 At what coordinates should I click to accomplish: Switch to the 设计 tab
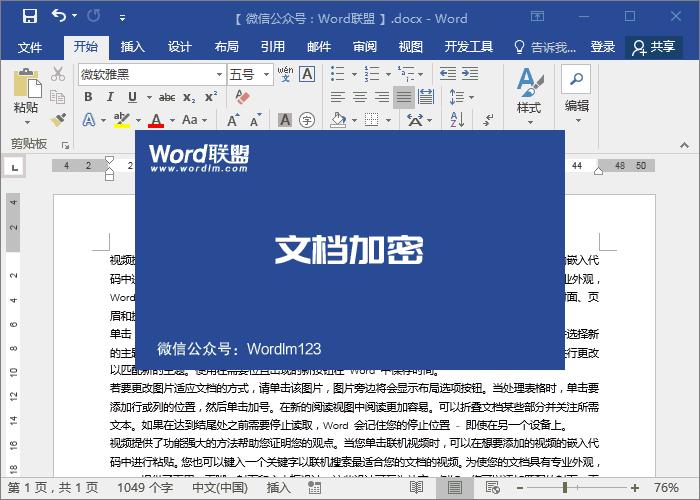point(179,46)
